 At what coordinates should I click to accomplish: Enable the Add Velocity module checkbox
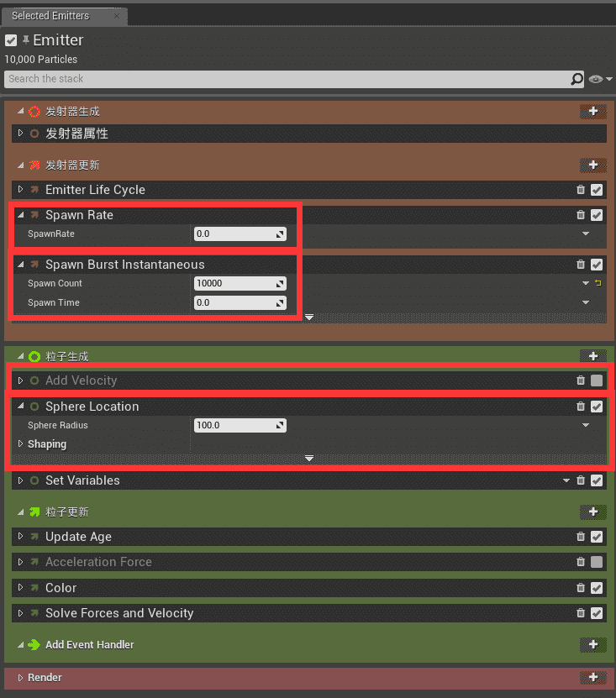tap(597, 380)
